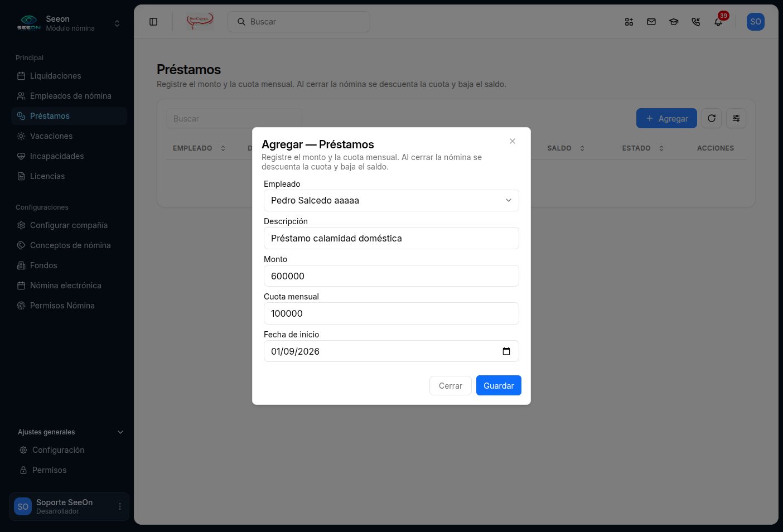Go to Conceptos de nómina

pos(69,245)
